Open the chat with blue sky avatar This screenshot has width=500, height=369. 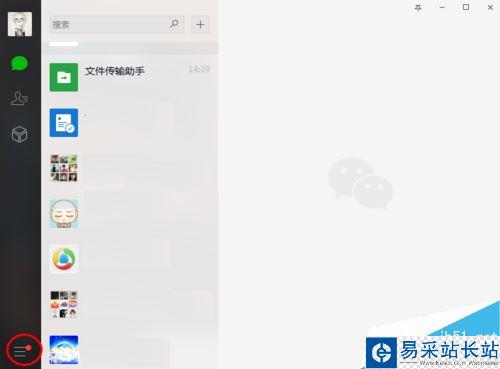(x=130, y=349)
